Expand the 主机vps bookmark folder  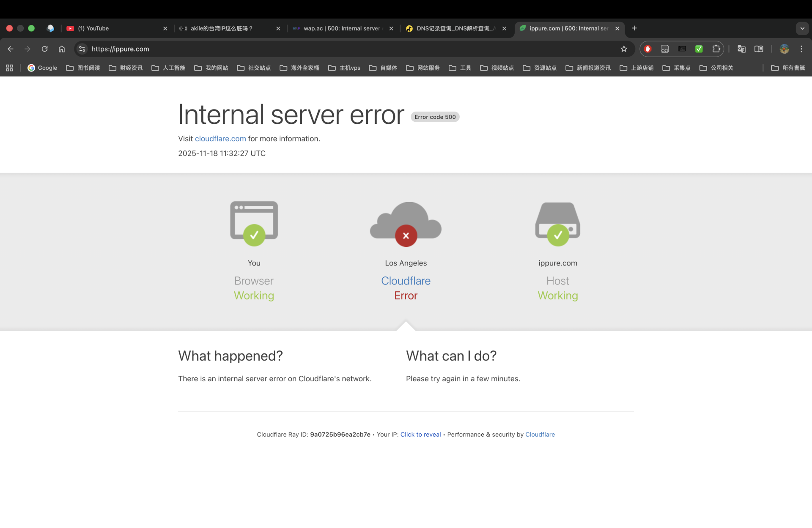(344, 68)
